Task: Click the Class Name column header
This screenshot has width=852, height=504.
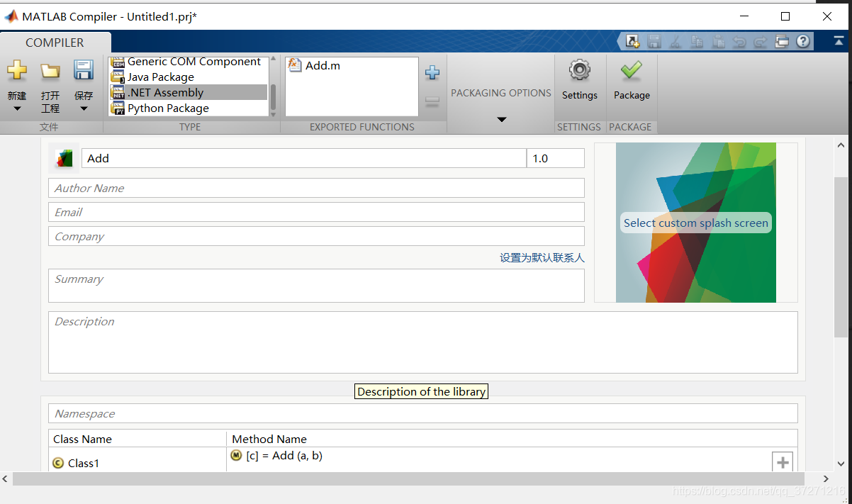Action: [82, 439]
